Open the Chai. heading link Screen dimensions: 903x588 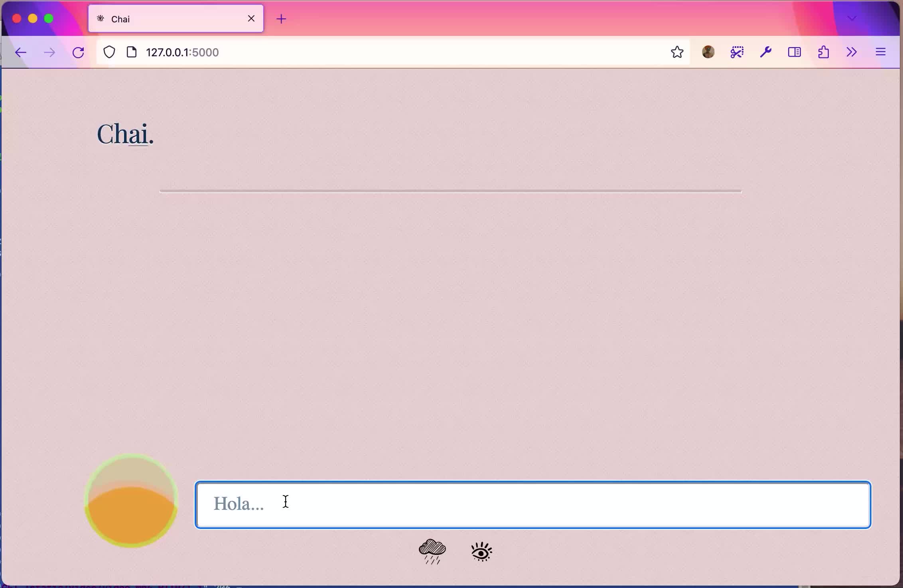pos(125,134)
